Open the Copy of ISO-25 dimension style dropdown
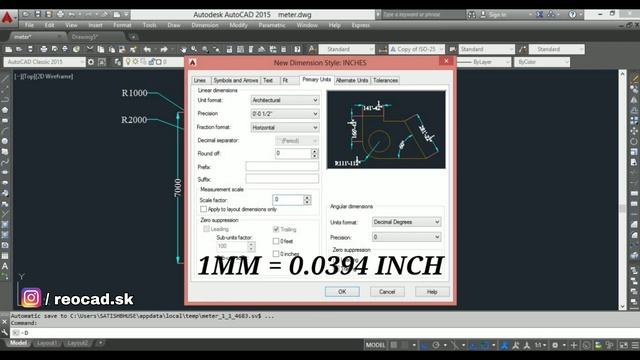Image resolution: width=640 pixels, height=360 pixels. pos(416,49)
